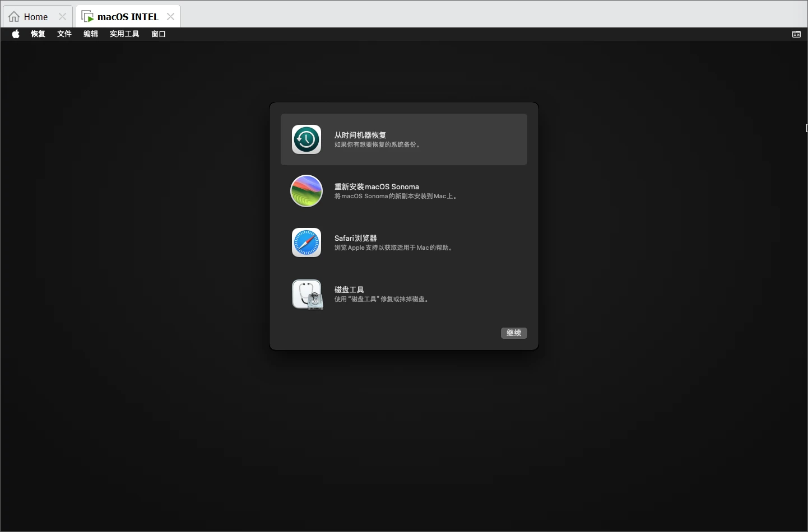The image size is (808, 532).
Task: Click the input source icon in menu bar
Action: 796,34
